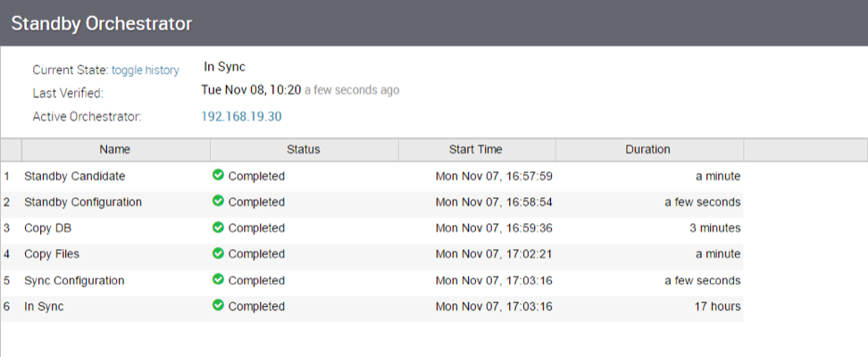
Task: Click the In Sync step name in table
Action: coord(44,306)
